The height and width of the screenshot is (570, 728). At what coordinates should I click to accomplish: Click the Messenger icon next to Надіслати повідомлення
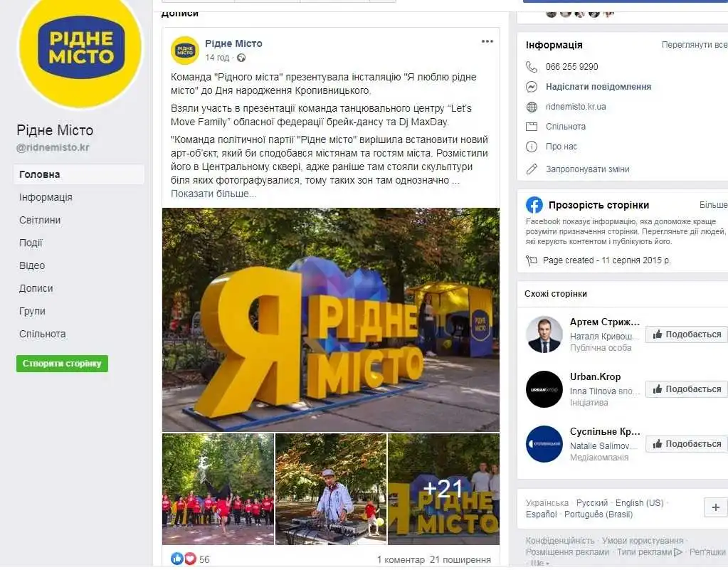coord(532,87)
